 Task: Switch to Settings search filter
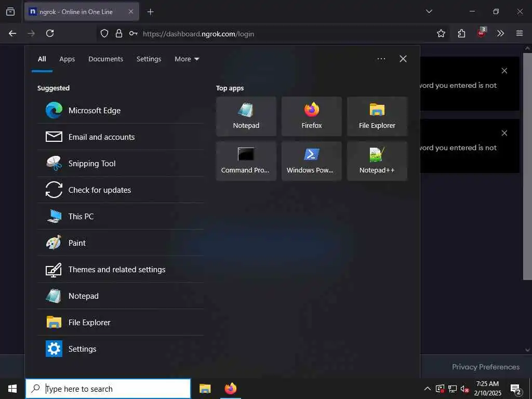tap(149, 59)
